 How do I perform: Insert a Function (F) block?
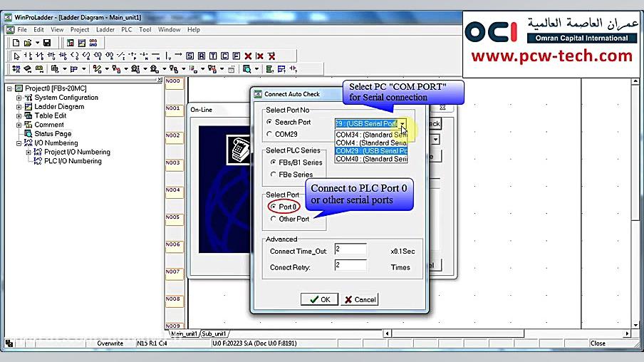pyautogui.click(x=237, y=56)
